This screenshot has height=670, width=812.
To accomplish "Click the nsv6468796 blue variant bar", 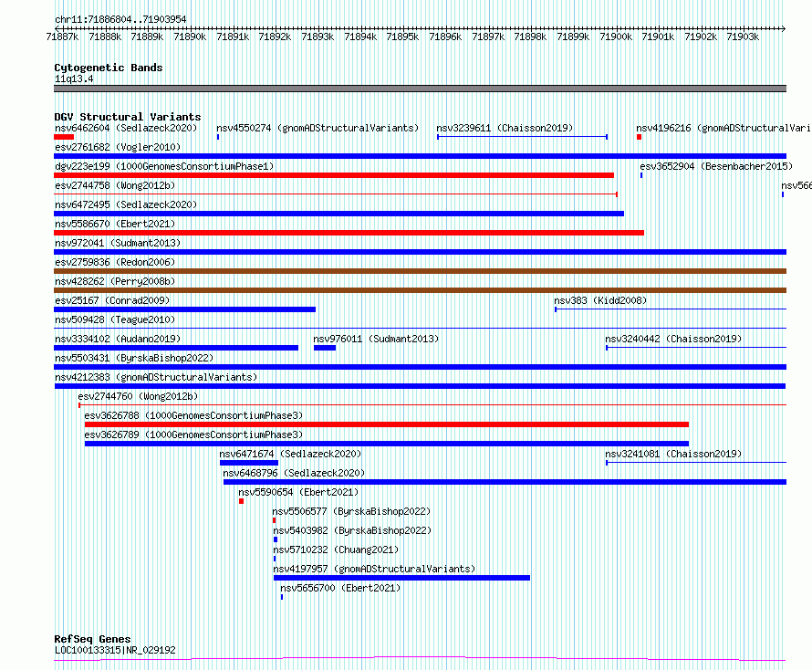I will coord(505,482).
